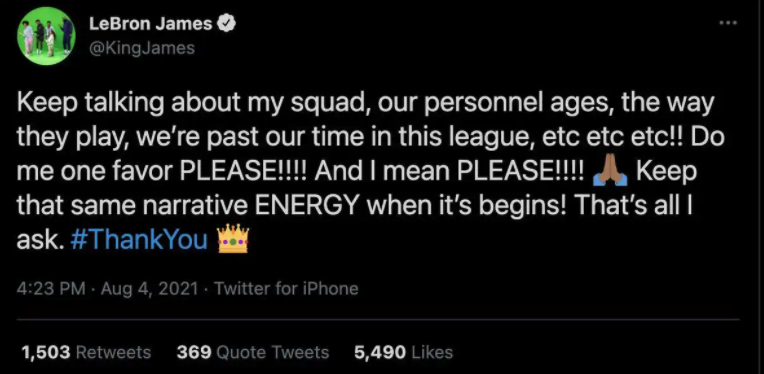764x374 pixels.
Task: Open LeBron James profile picture
Action: 46,36
